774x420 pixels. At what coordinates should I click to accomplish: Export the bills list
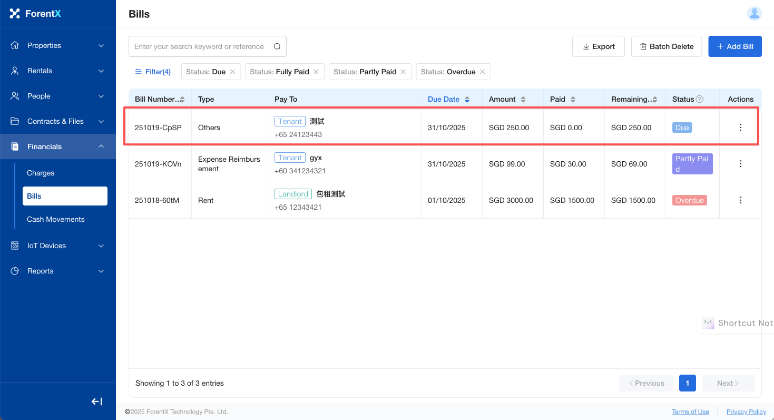(x=597, y=46)
